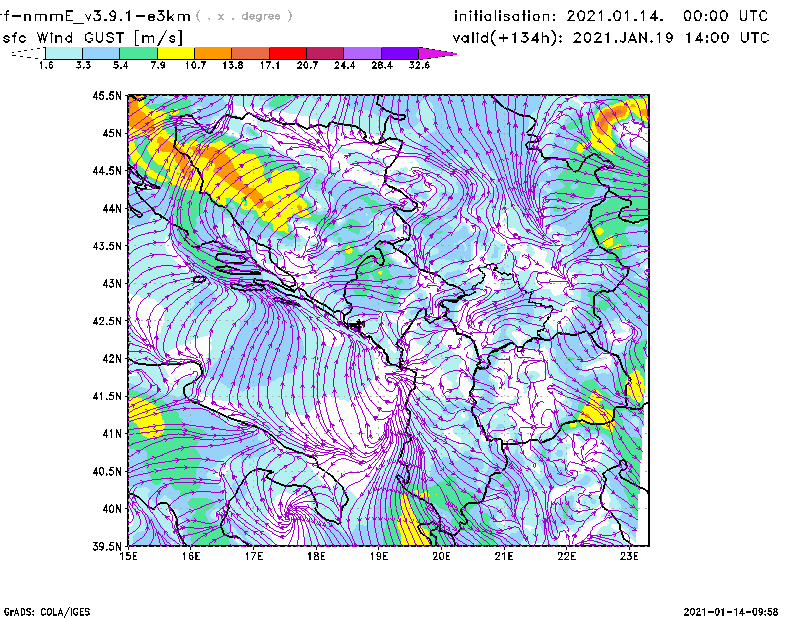Viewport: 800px width, 618px height.
Task: Click the dashed white arrow at colorbar start
Action: coord(28,53)
